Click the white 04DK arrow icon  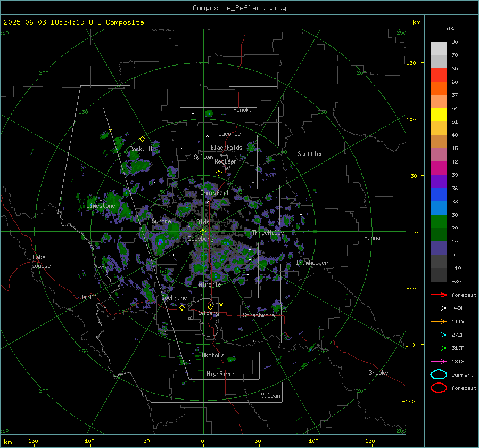tap(439, 308)
